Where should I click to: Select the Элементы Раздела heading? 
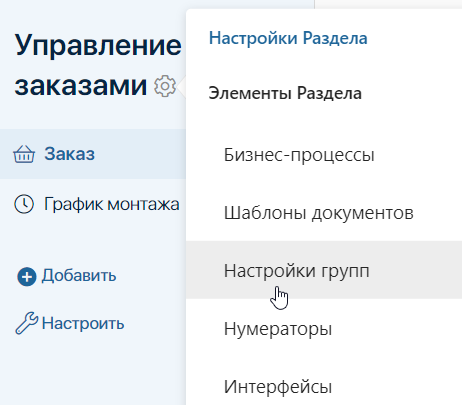(x=285, y=93)
